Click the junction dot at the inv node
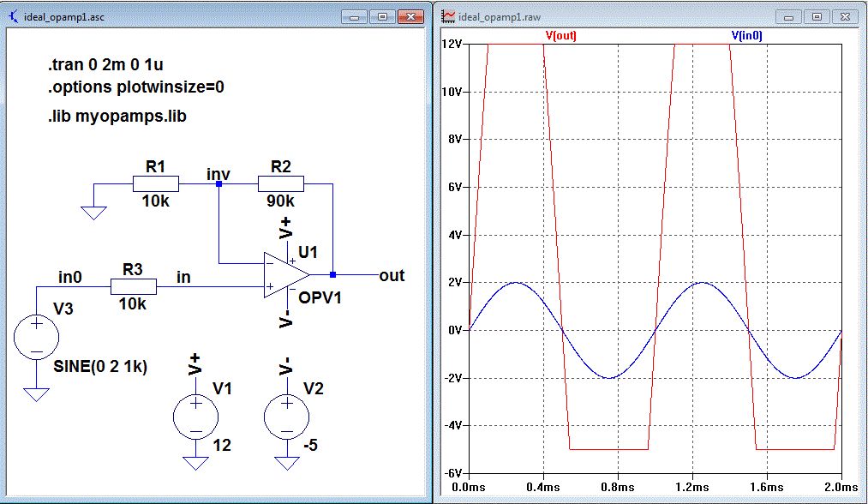 [219, 183]
